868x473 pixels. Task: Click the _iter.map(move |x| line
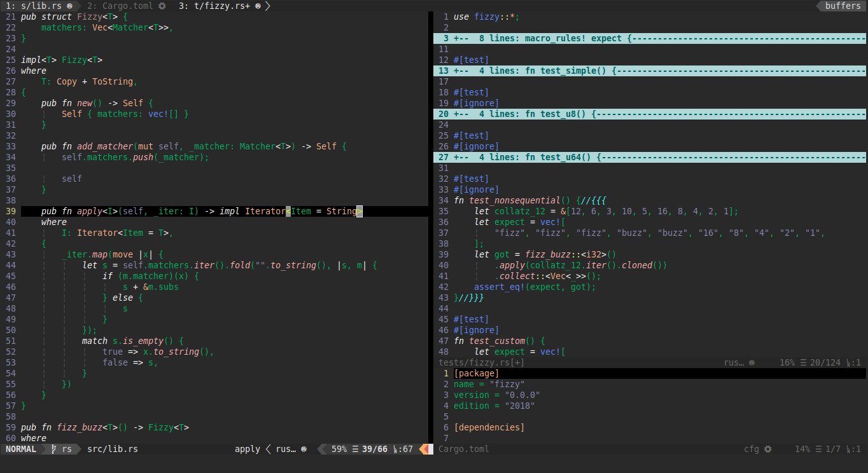[x=113, y=254]
